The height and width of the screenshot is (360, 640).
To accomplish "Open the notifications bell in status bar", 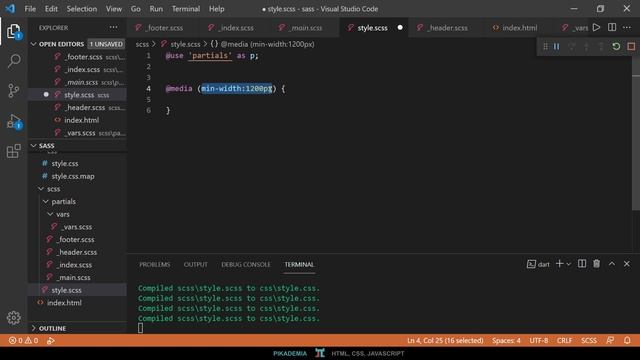I will [627, 340].
